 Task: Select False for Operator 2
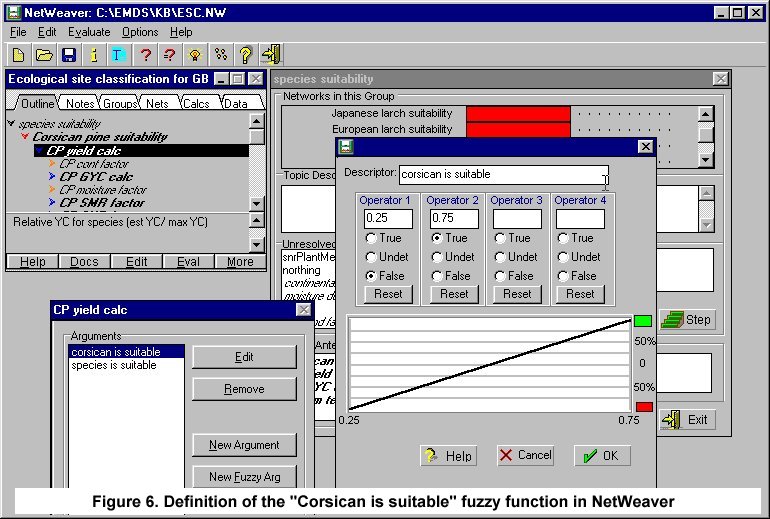(x=437, y=276)
